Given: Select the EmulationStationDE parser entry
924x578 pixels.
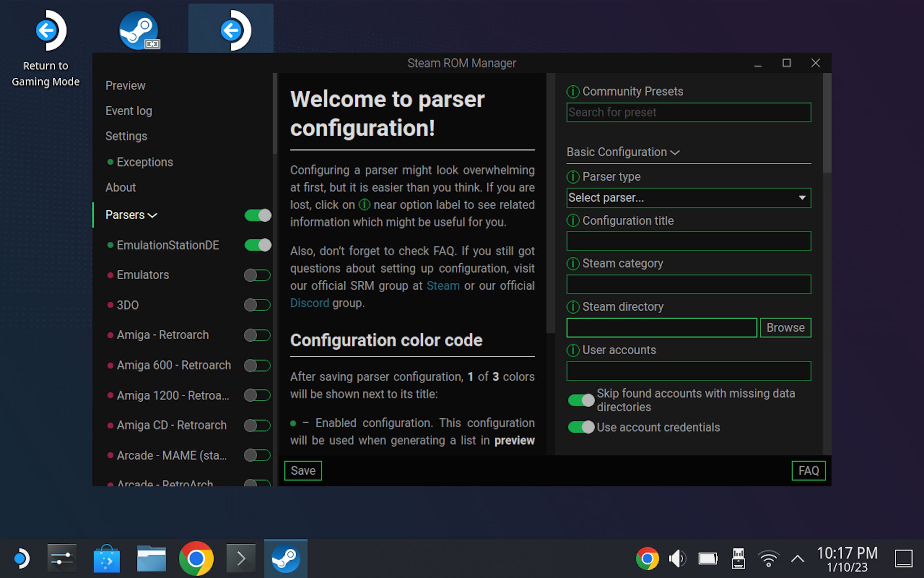Looking at the screenshot, I should coord(167,245).
